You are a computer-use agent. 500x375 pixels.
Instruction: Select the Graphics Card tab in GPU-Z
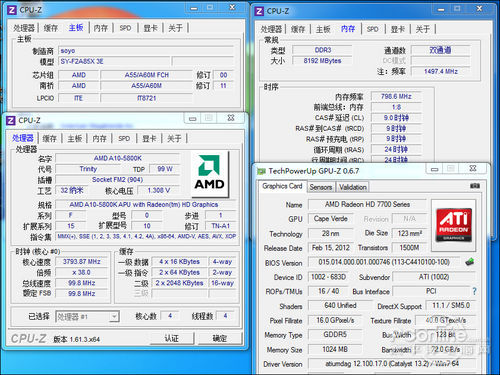282,186
